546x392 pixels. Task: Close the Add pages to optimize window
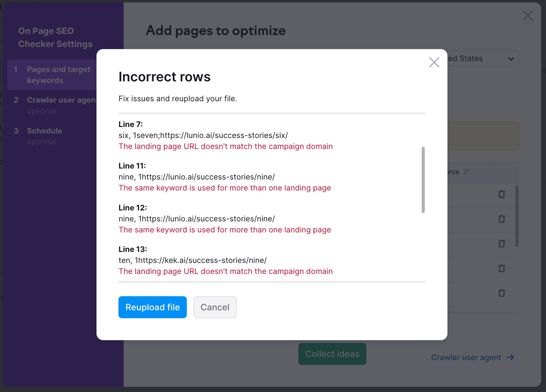point(527,15)
